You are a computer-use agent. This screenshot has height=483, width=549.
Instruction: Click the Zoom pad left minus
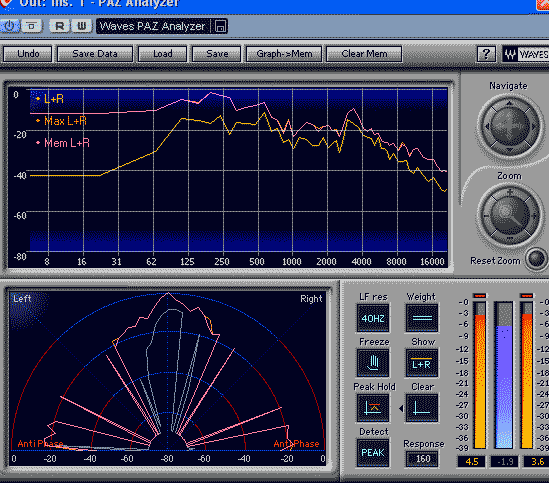tap(487, 216)
